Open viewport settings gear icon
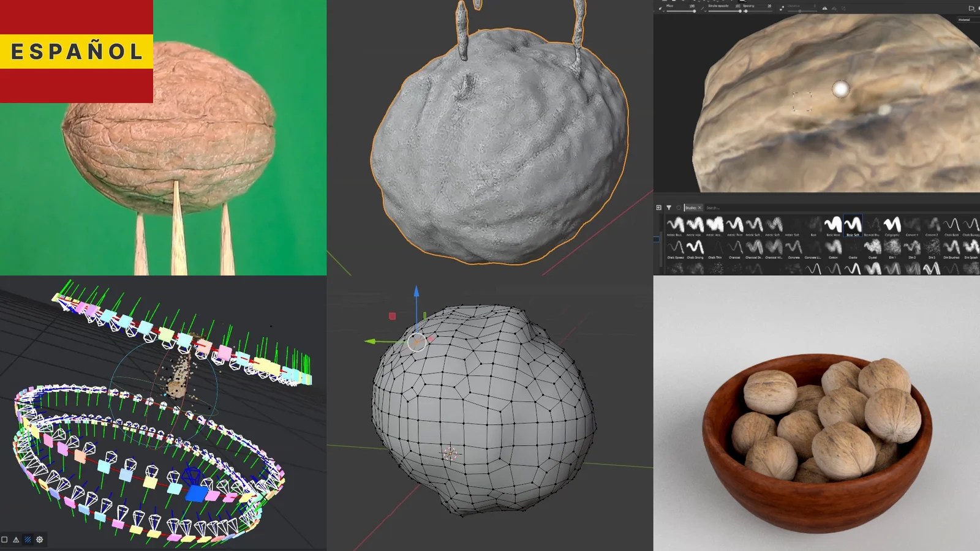The height and width of the screenshot is (551, 980). pyautogui.click(x=40, y=539)
